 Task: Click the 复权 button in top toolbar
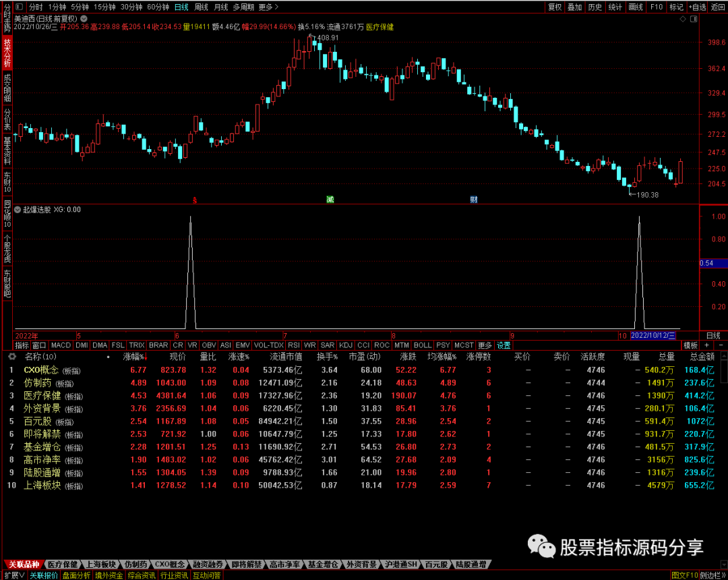(554, 7)
